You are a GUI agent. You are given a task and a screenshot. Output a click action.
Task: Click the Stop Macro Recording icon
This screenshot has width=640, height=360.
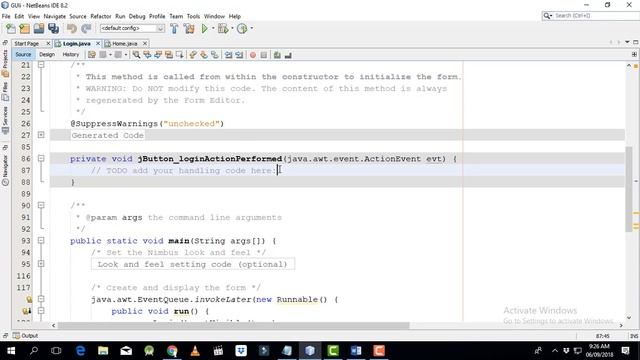pos(264,55)
